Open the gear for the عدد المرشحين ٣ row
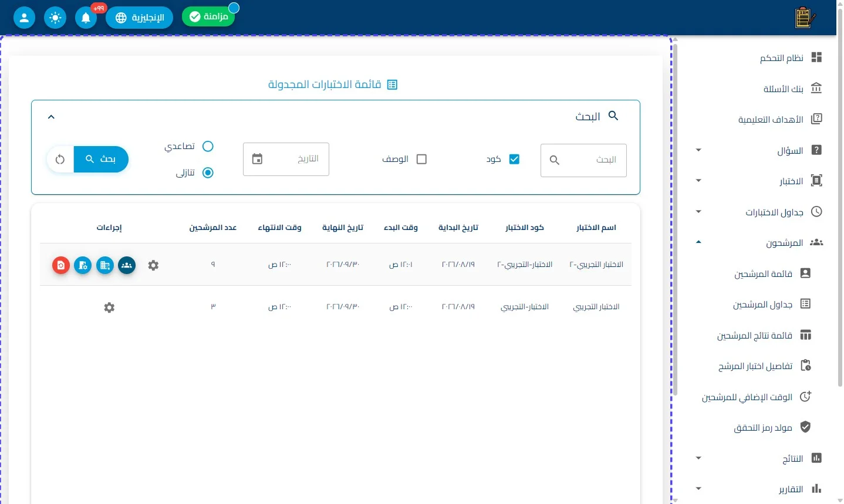 click(109, 307)
